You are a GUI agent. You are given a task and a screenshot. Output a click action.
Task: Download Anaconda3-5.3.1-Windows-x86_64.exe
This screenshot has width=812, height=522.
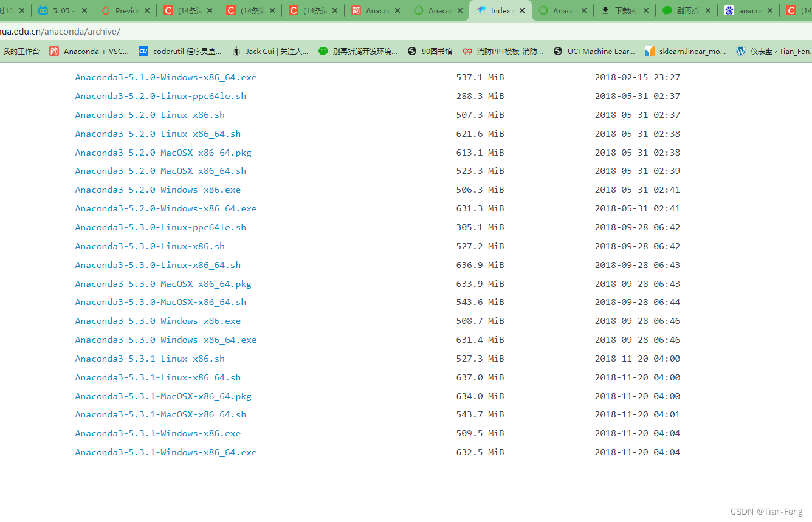pyautogui.click(x=166, y=452)
